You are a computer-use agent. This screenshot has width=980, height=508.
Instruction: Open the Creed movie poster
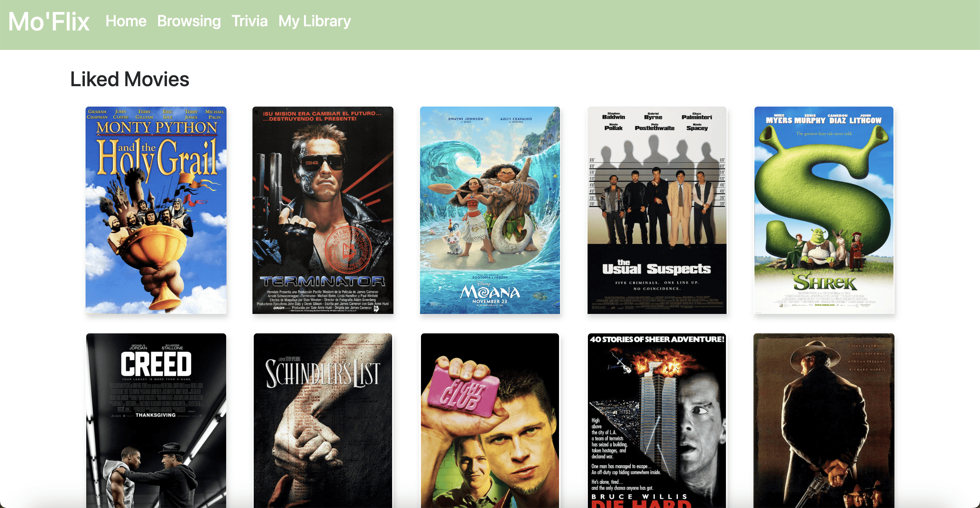[x=156, y=421]
